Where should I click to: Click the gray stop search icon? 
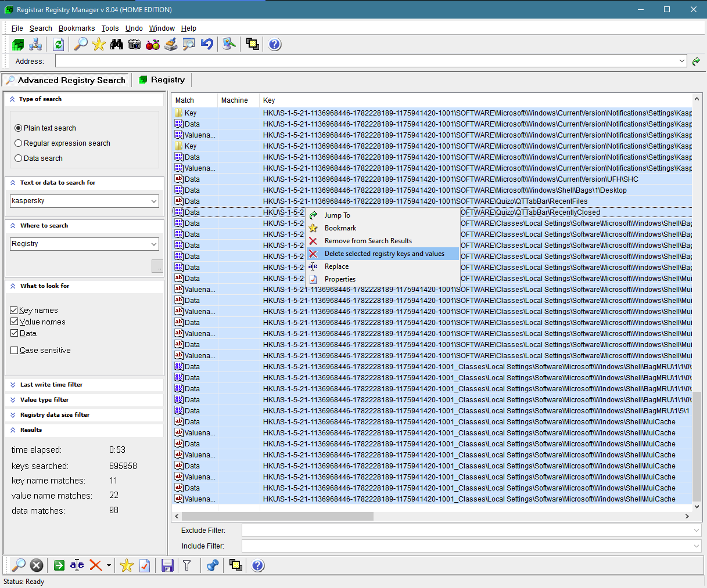point(37,565)
